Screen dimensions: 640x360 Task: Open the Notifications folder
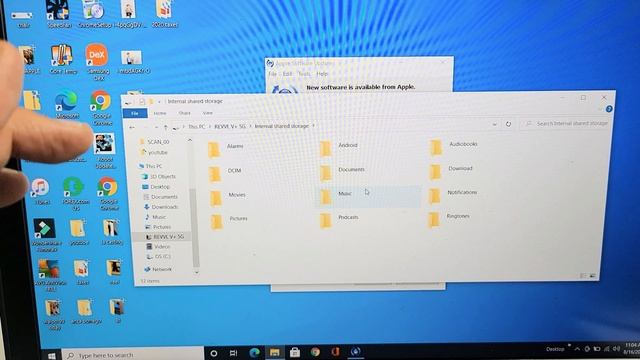tap(452, 194)
